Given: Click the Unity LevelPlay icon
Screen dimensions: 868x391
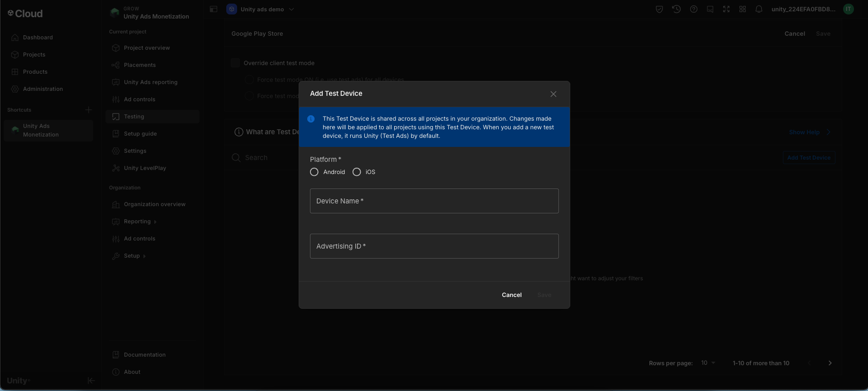Looking at the screenshot, I should 115,168.
